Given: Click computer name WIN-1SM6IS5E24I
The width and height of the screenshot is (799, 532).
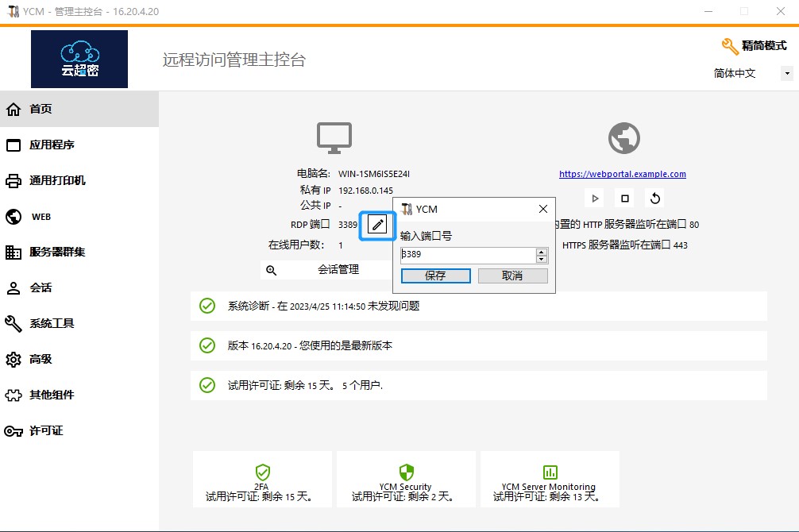Looking at the screenshot, I should point(374,174).
